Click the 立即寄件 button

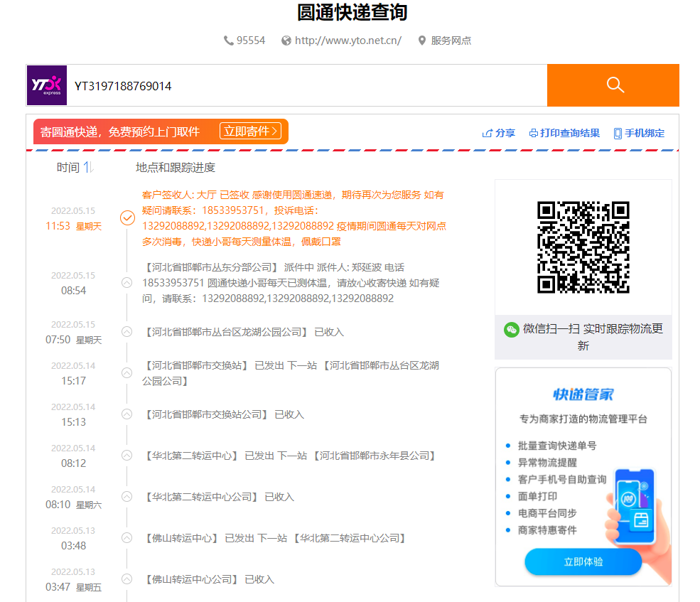250,131
